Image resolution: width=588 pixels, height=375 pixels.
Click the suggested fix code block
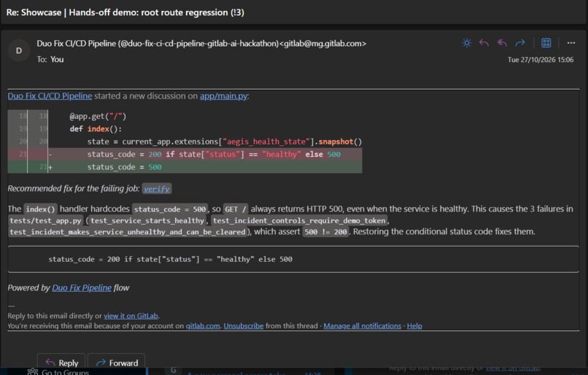(293, 259)
